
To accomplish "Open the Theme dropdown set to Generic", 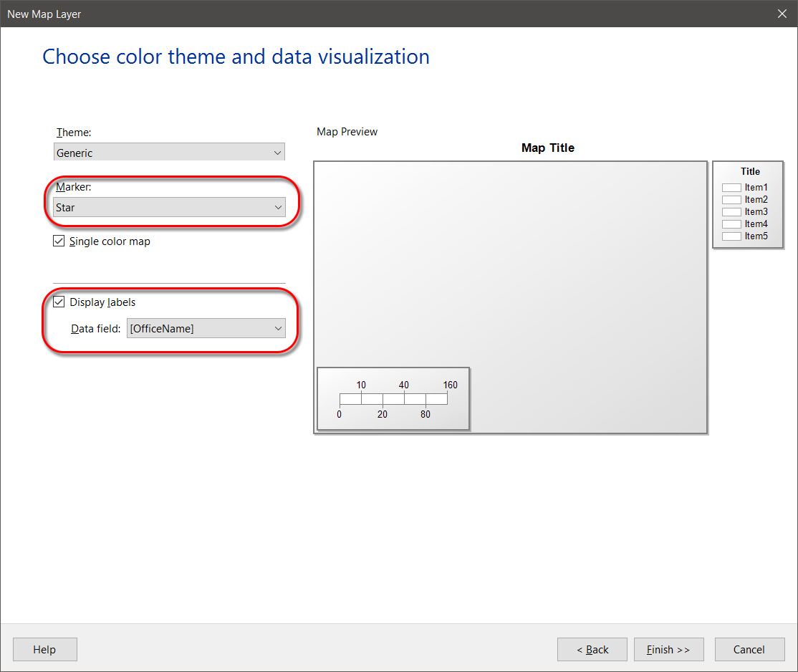I will [169, 153].
